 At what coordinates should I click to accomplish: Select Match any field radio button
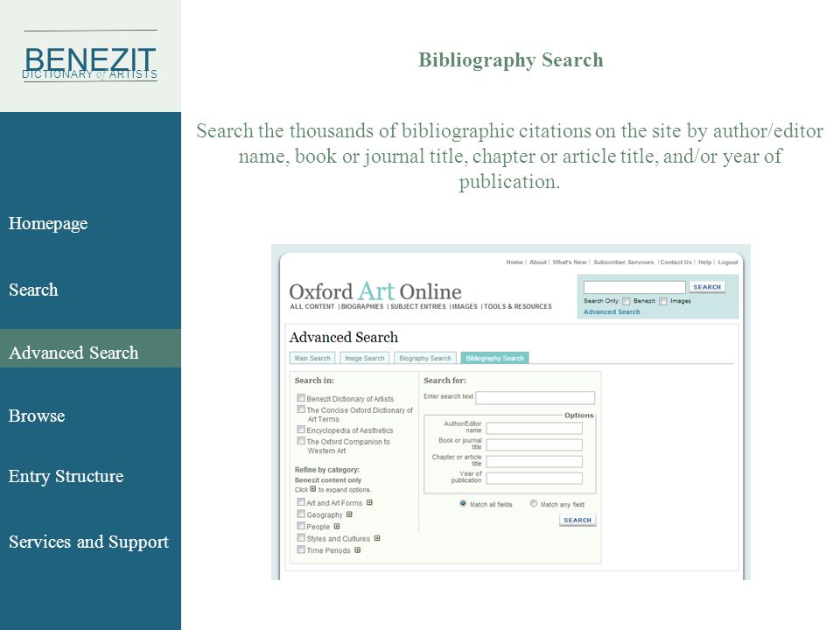pos(534,504)
